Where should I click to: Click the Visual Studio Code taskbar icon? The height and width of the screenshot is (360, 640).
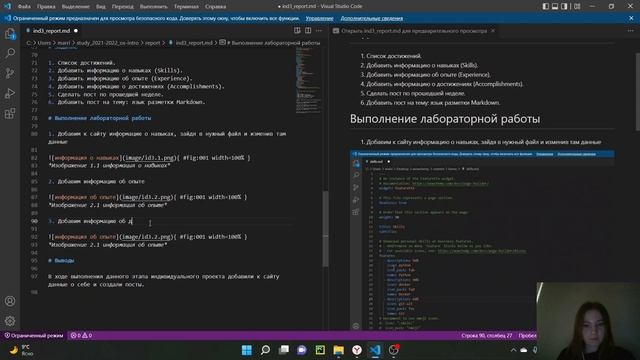click(376, 350)
